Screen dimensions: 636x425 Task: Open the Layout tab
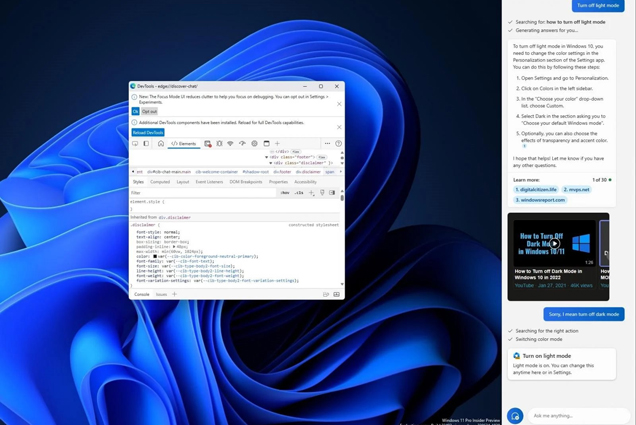pos(183,182)
